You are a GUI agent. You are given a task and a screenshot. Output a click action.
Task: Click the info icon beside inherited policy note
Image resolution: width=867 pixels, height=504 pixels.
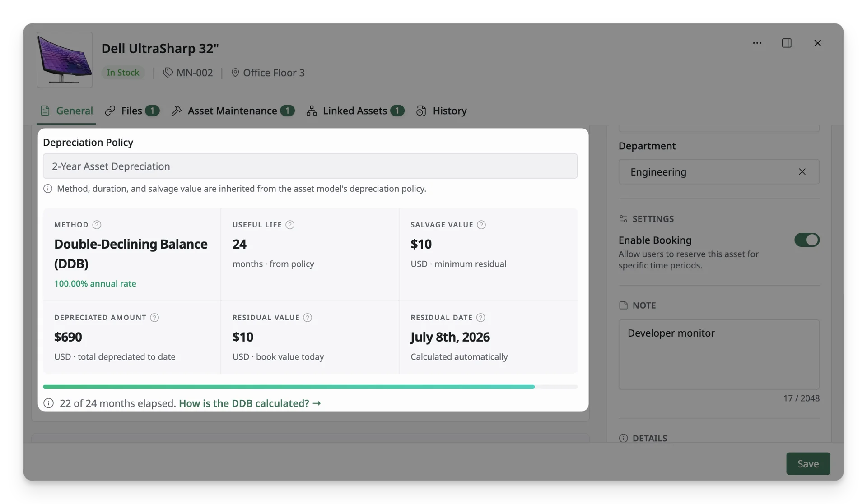point(48,189)
